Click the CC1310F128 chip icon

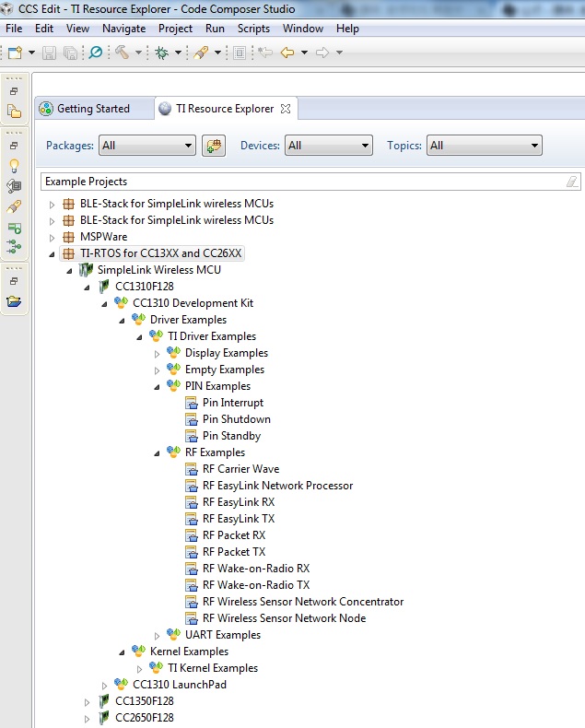[104, 287]
